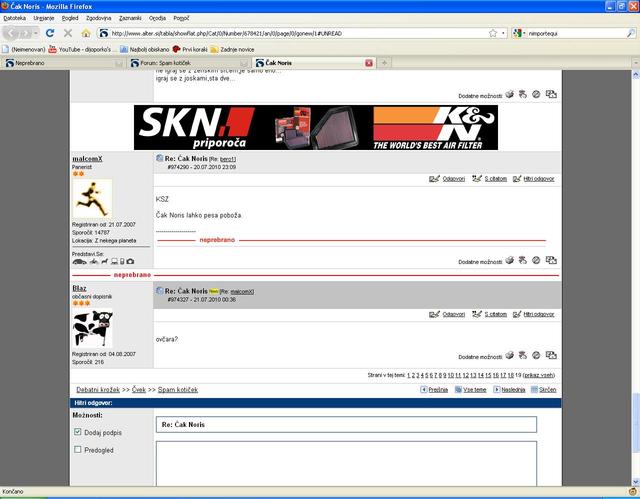640x499 pixels.
Task: Go to the home page icon
Action: (86, 33)
